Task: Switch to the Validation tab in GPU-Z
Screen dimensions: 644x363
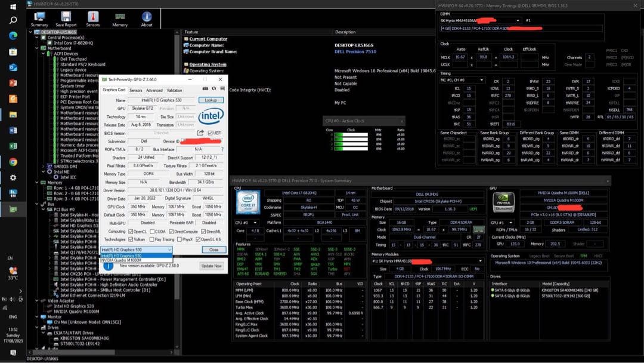Action: [x=174, y=91]
